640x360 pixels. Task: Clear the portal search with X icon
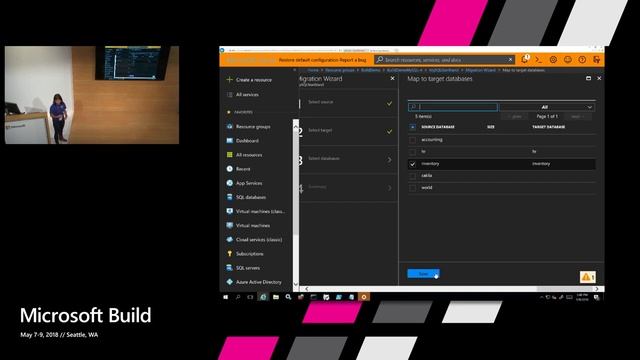click(510, 60)
